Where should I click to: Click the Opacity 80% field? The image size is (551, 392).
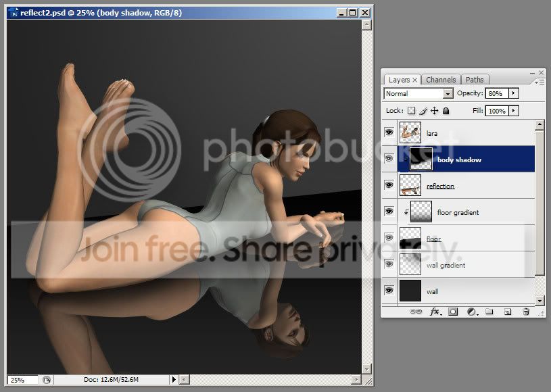497,93
